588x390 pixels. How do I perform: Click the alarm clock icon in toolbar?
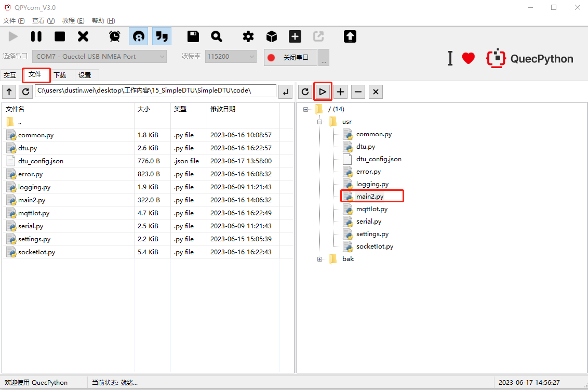coord(114,36)
